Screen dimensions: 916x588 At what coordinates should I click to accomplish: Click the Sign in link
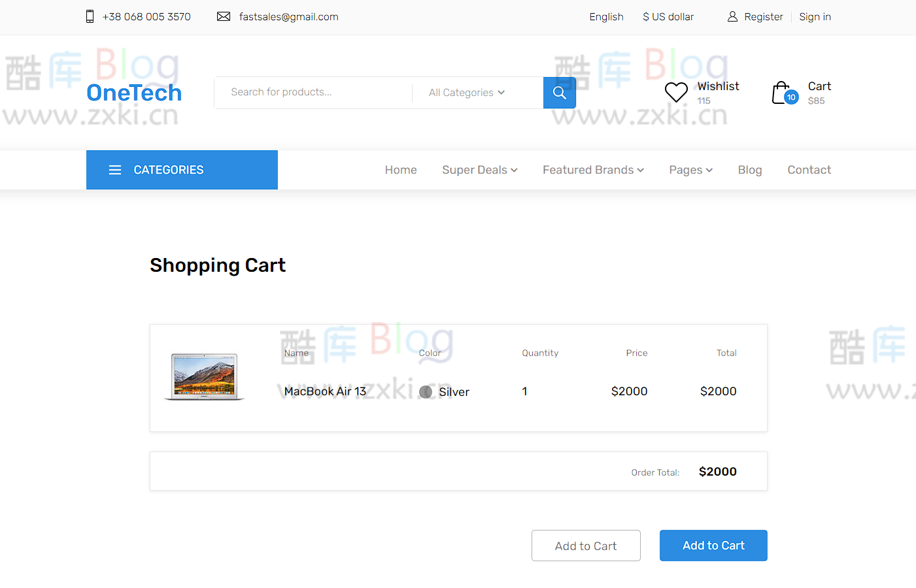815,17
